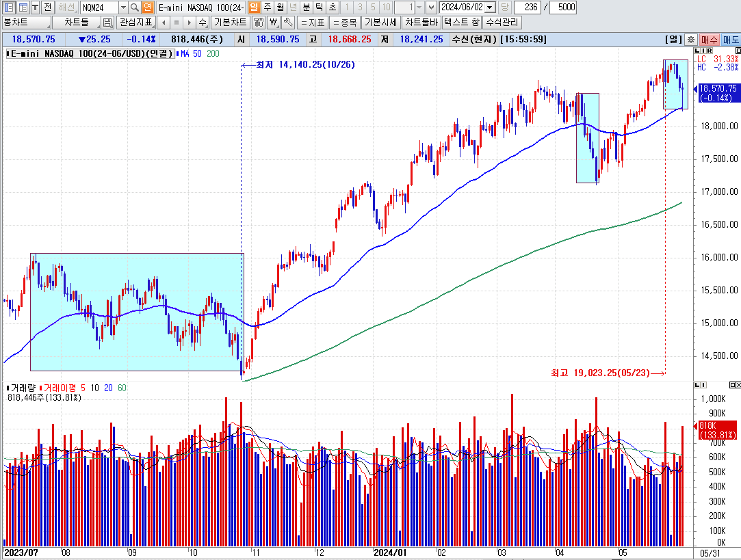Select the 일 (daily) period toggle

[254, 8]
